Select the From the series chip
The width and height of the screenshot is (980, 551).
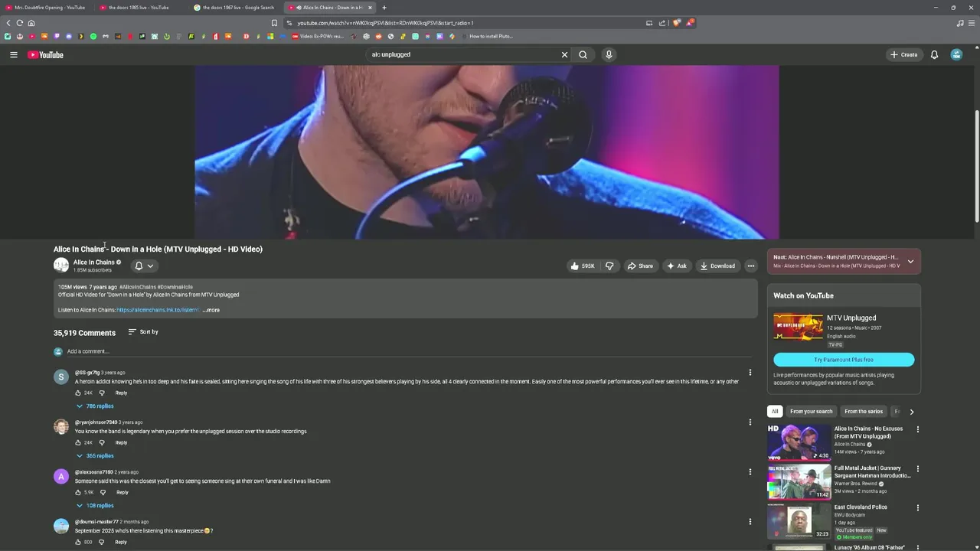point(864,412)
